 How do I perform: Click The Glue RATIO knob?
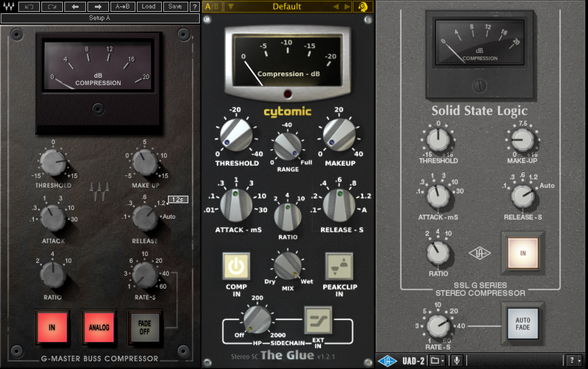pos(288,217)
